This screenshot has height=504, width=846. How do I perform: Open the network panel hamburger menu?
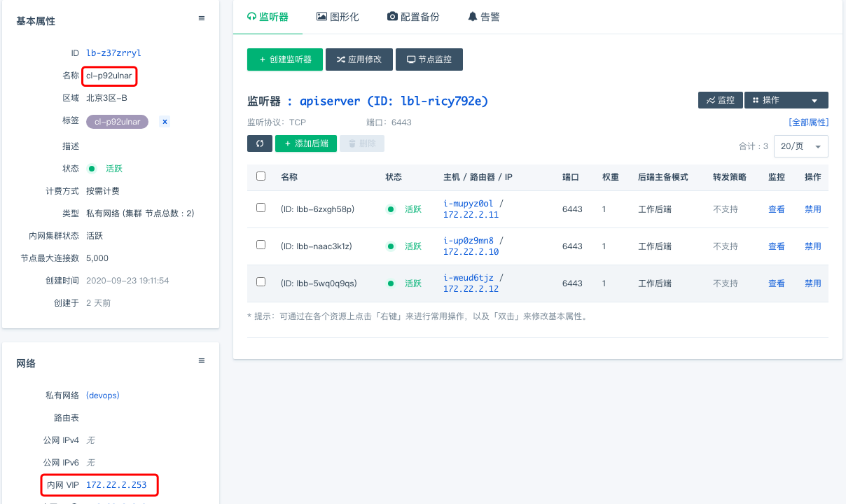coord(202,361)
